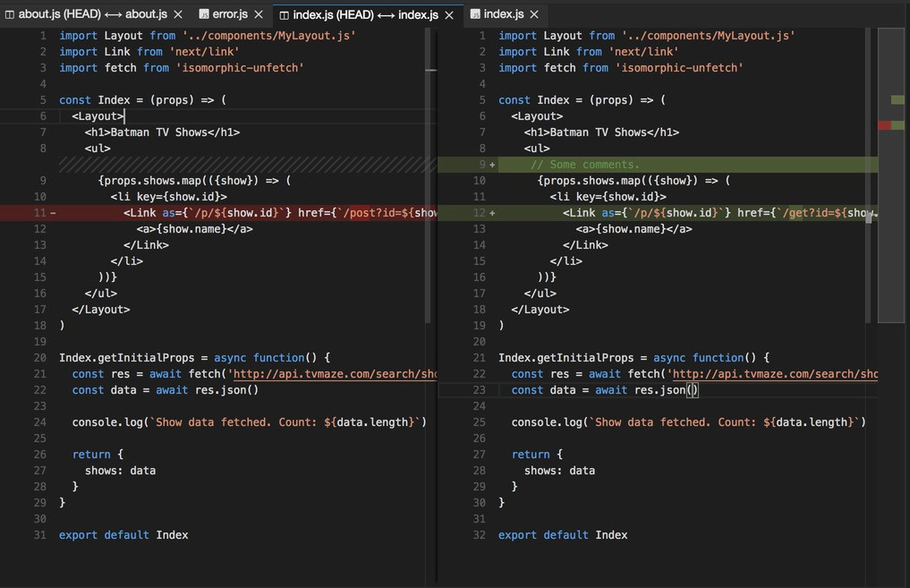Click the isomorphic-unfetch import in left pane
Screen dimensions: 910x588
click(181, 68)
